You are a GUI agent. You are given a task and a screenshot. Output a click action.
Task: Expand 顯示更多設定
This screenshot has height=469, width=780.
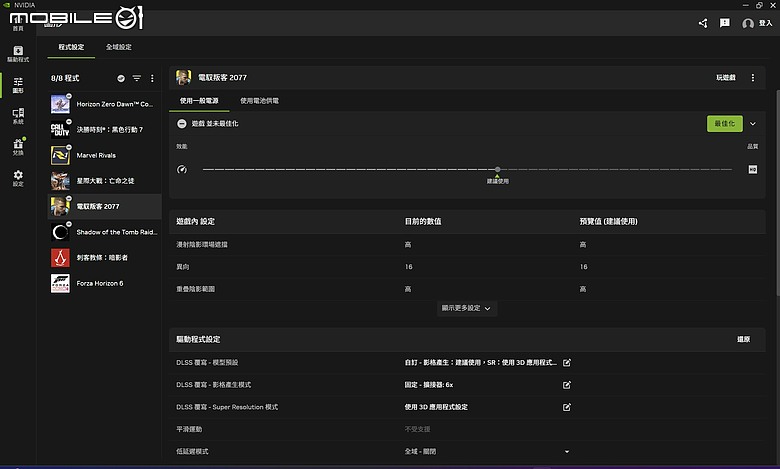tap(467, 308)
